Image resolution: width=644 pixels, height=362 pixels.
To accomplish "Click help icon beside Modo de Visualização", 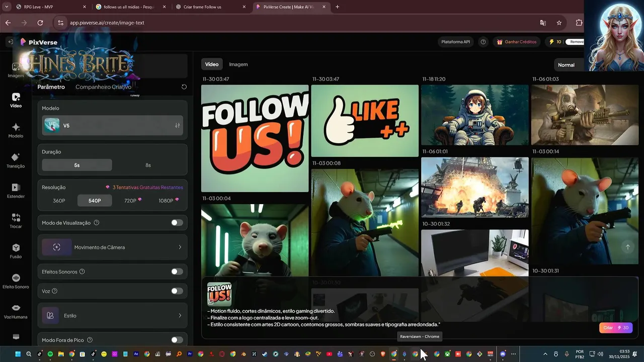I will (97, 223).
